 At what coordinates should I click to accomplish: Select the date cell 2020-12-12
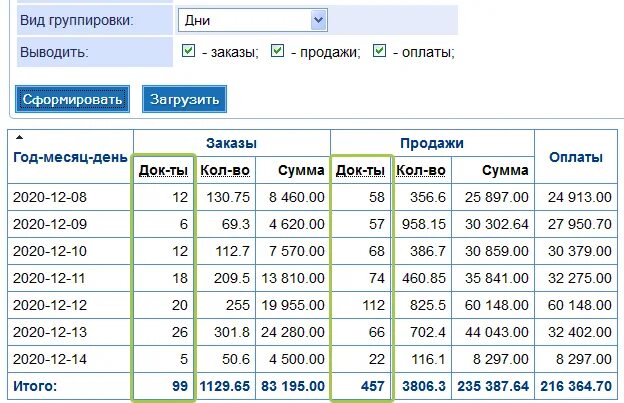(x=50, y=305)
